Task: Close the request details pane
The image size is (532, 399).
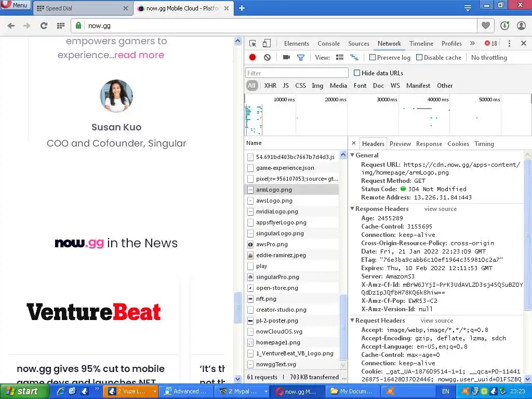Action: click(x=353, y=143)
